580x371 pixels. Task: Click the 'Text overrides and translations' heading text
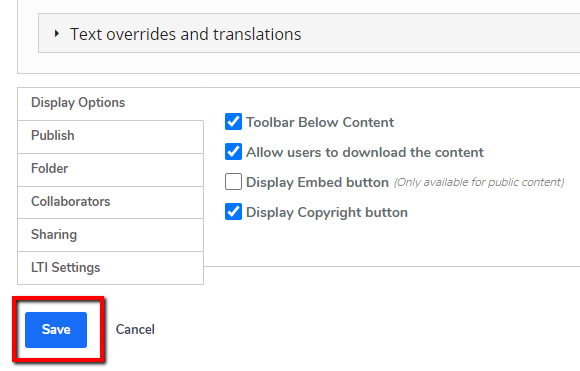pyautogui.click(x=185, y=34)
